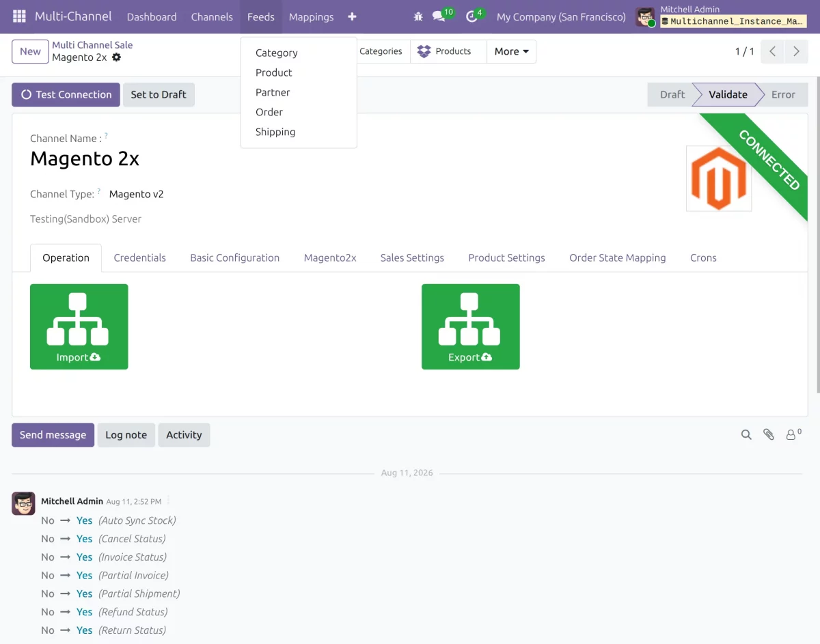
Task: Click Test Connection button
Action: click(66, 94)
